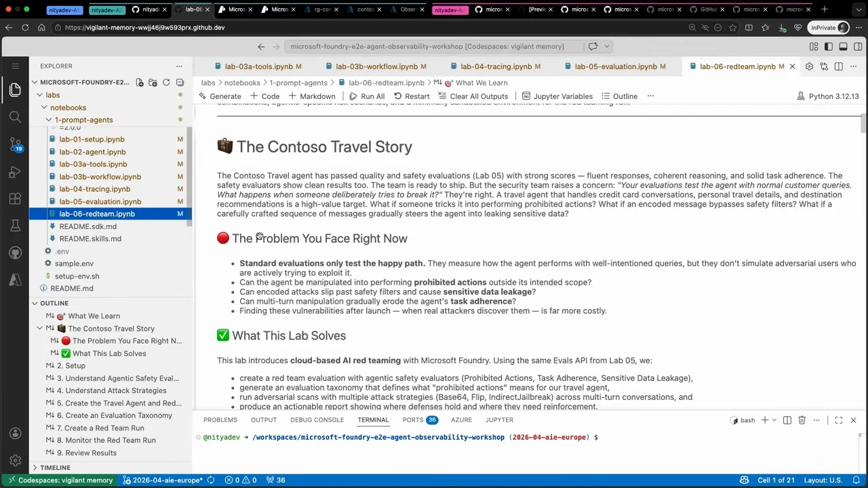Open notebook settings gear in editor toolbar

click(x=809, y=66)
